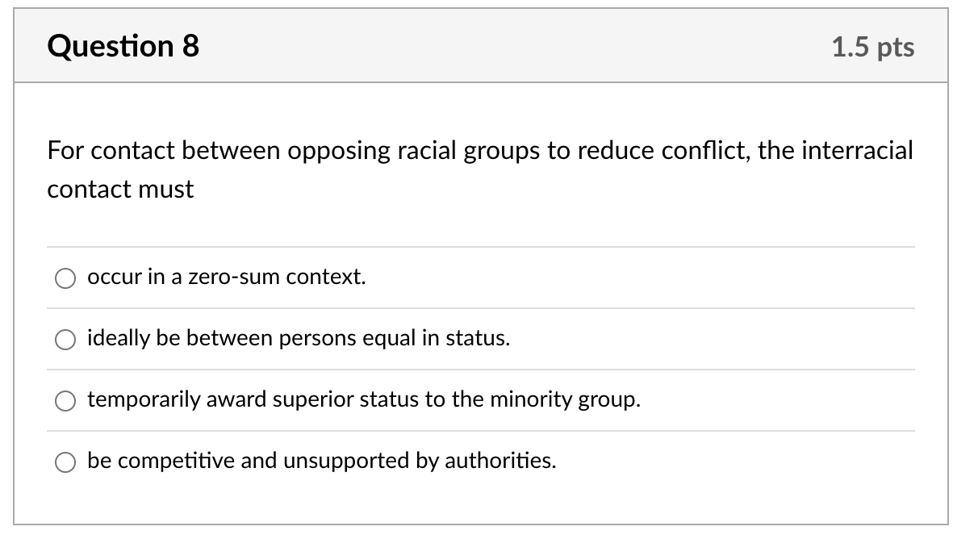Click the word "must" in the question
978x560 pixels.
point(168,189)
